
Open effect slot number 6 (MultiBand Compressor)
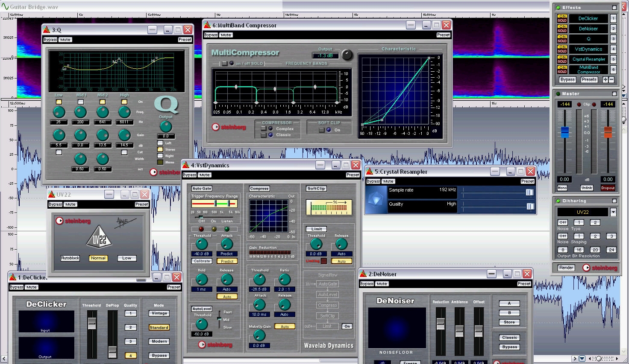click(613, 70)
